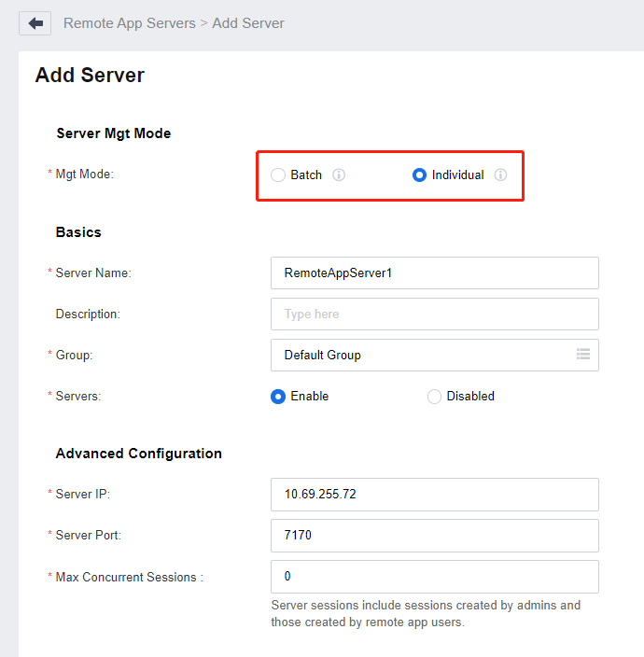Click the Basics section heading

click(78, 232)
